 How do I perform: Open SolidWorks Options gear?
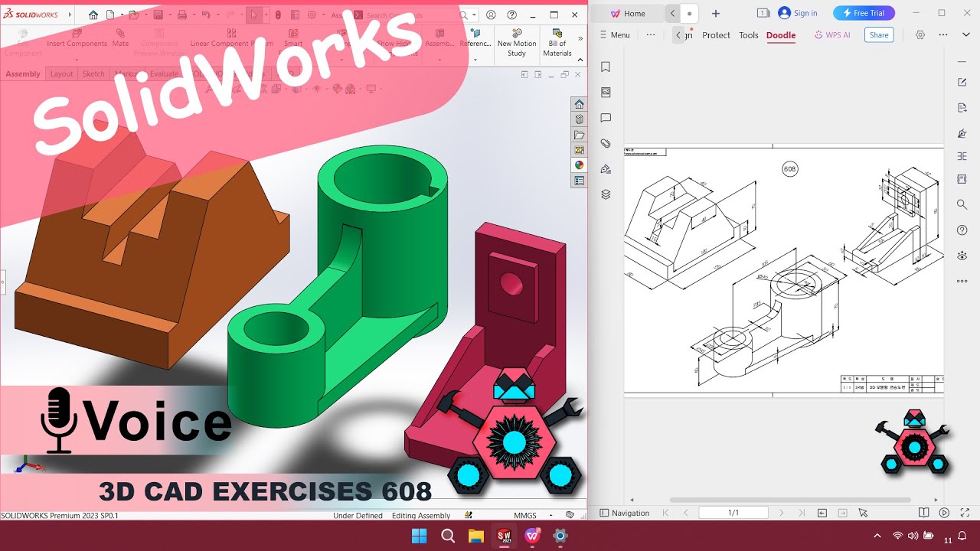(x=312, y=15)
